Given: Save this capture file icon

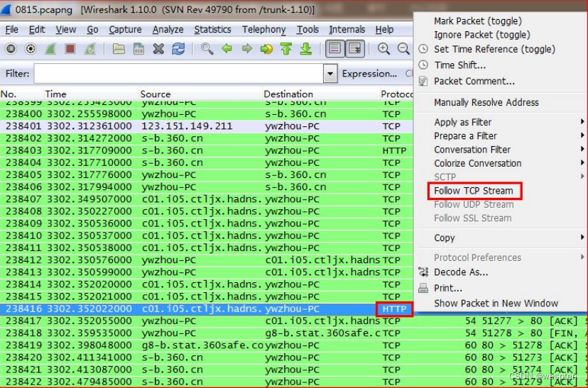Looking at the screenshot, I should coord(138,49).
